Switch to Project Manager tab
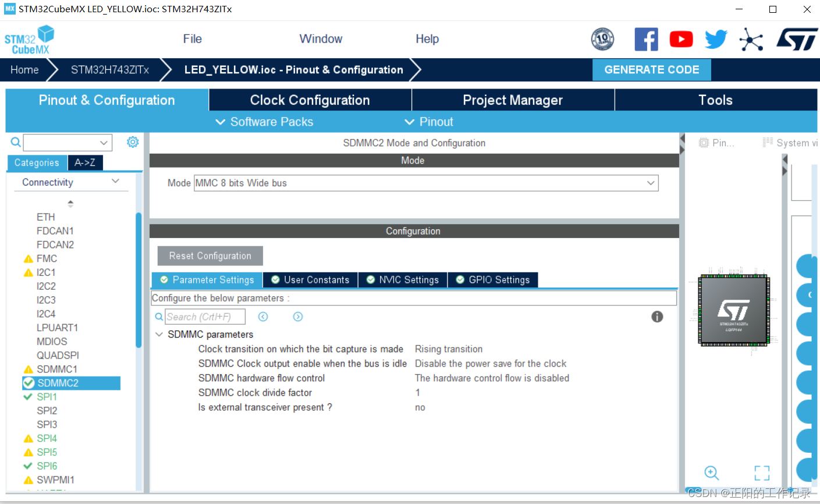 tap(513, 100)
